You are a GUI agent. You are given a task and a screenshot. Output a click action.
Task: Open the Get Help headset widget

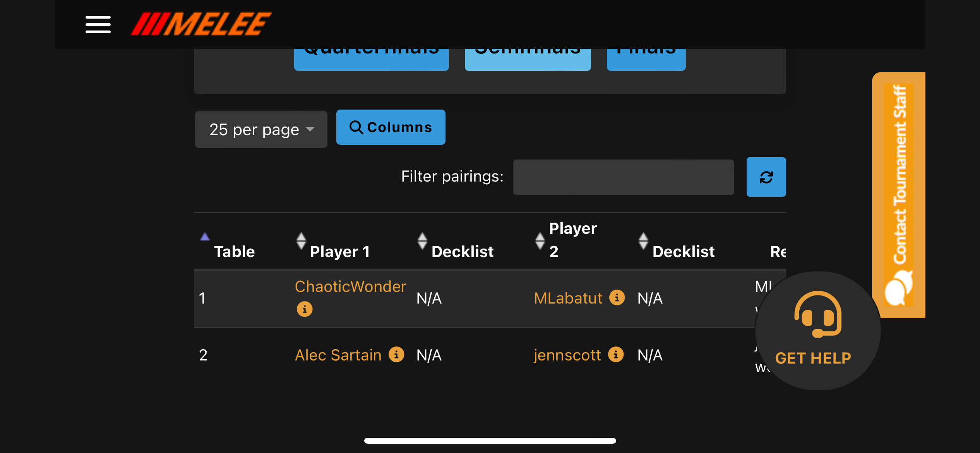pyautogui.click(x=817, y=330)
